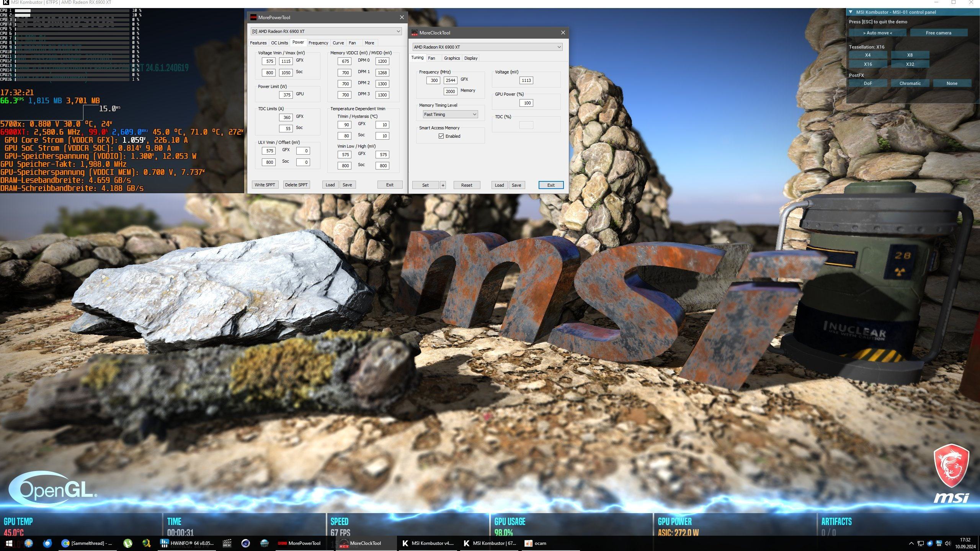Open HWiNFO 64 in the taskbar
The height and width of the screenshot is (551, 980).
coord(188,543)
